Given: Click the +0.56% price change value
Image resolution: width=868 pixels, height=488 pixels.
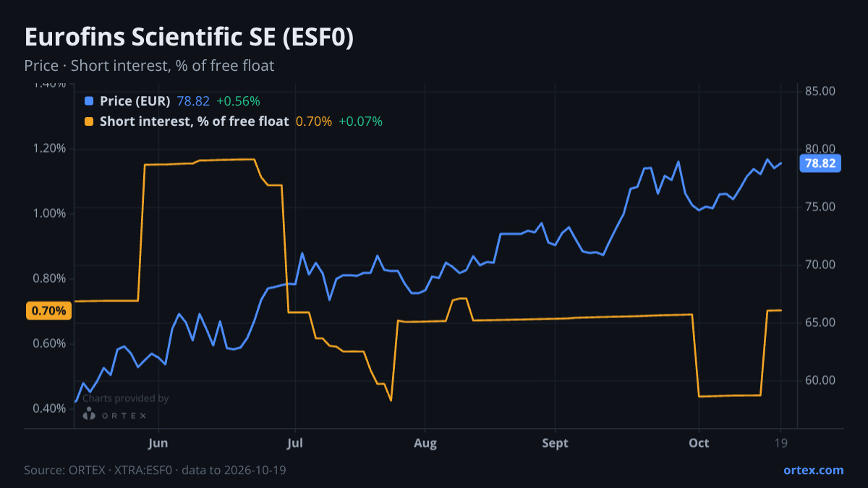Looking at the screenshot, I should (x=238, y=101).
